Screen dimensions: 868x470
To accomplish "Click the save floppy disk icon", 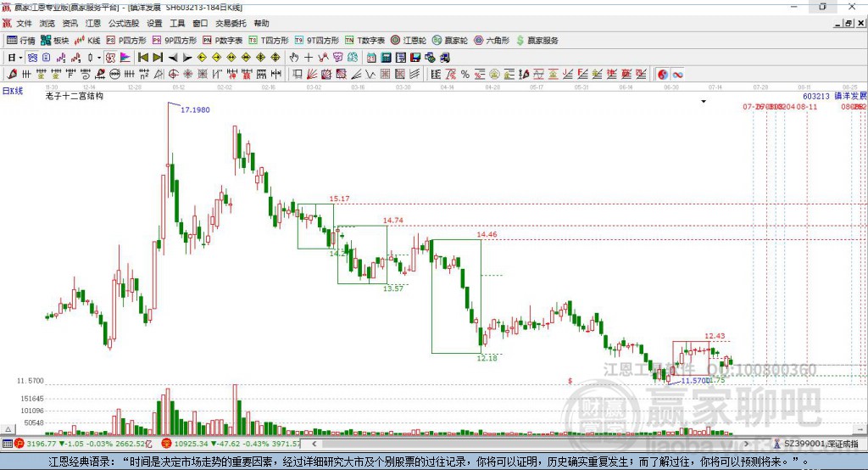I will (x=415, y=58).
